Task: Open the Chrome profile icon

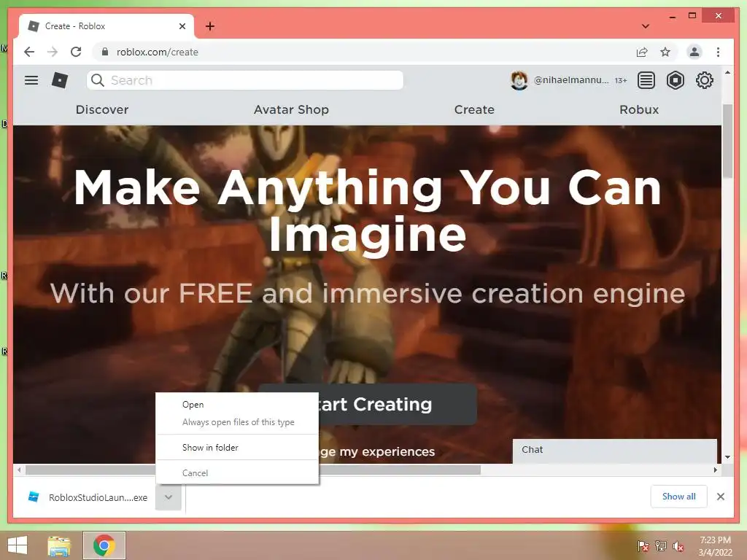Action: [x=694, y=52]
